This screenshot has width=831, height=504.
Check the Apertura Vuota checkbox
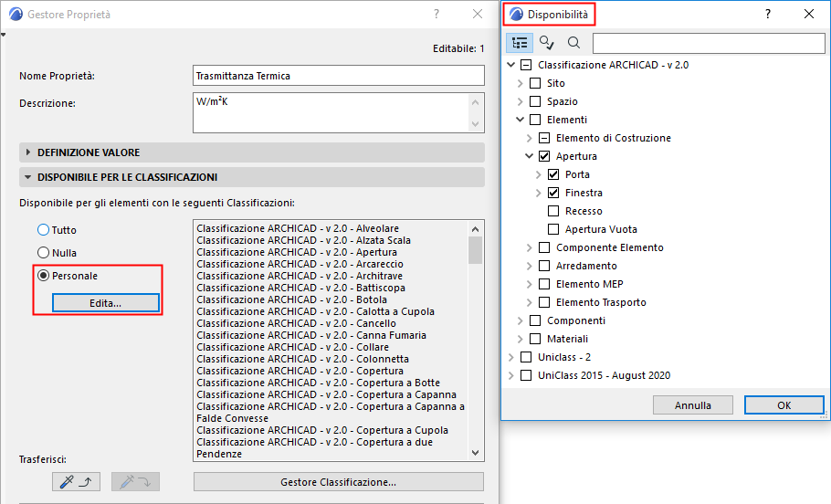tap(553, 229)
